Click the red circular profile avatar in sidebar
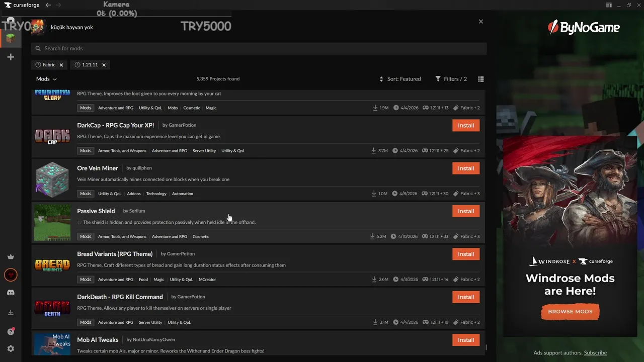 pyautogui.click(x=11, y=275)
